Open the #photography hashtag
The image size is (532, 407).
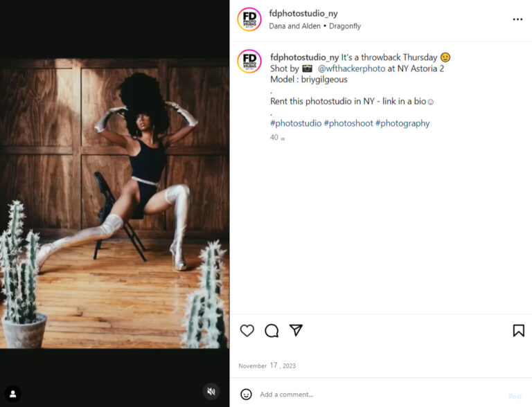click(x=402, y=123)
